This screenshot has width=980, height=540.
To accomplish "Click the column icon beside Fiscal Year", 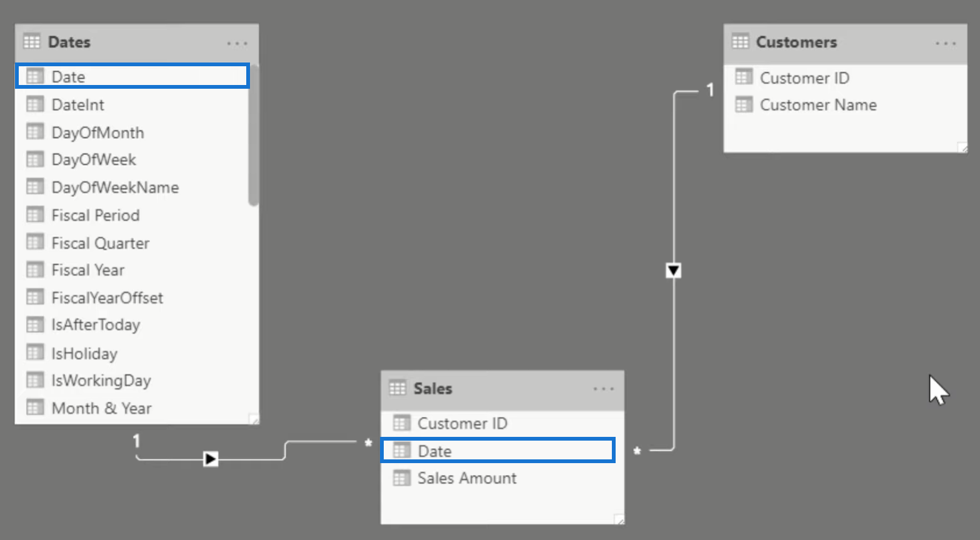I will (35, 269).
